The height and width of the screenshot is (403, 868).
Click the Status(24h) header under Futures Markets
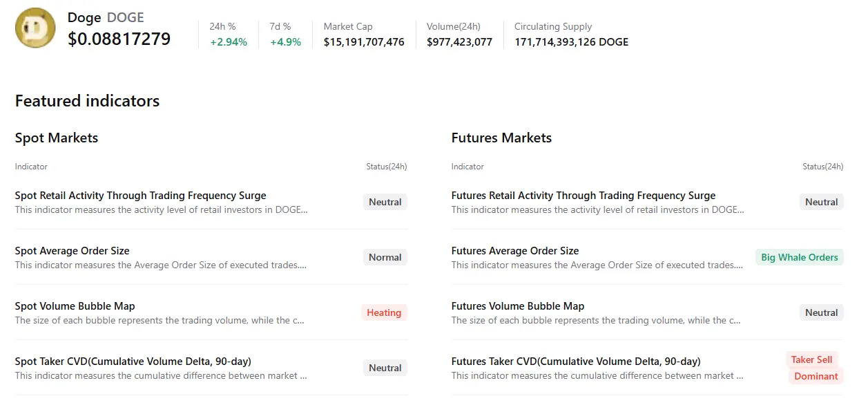coord(822,167)
